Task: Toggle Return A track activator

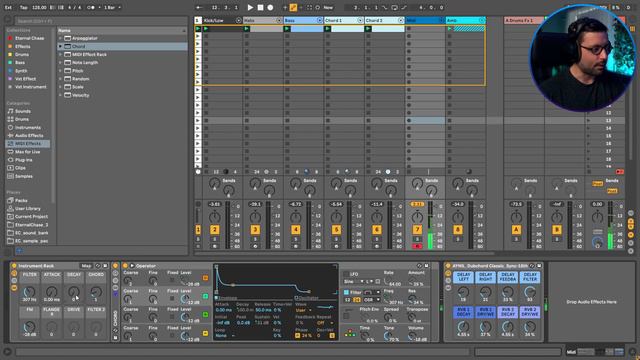Action: [516, 230]
